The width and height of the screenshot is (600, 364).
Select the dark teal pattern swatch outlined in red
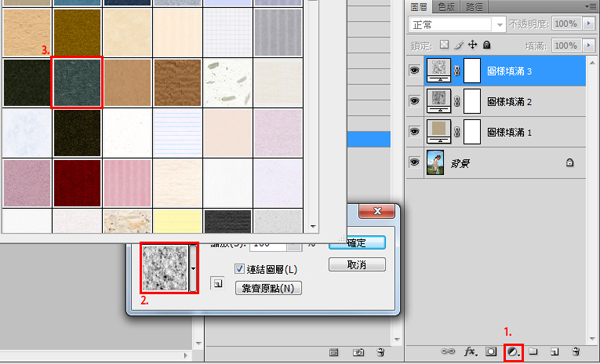point(77,83)
